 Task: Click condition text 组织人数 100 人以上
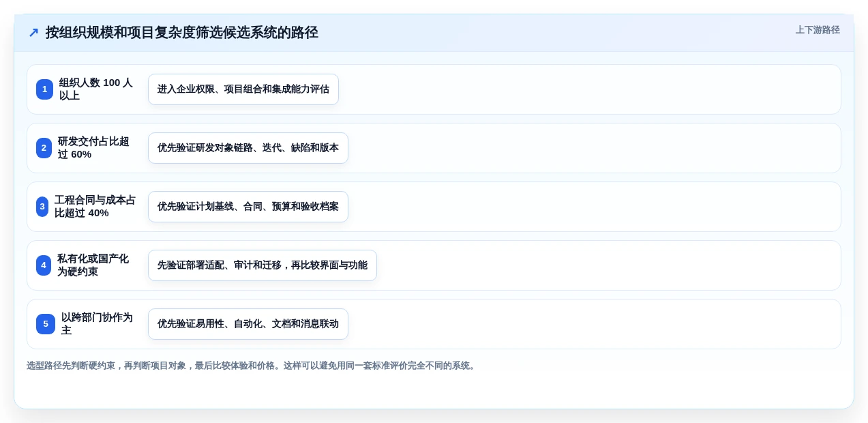coord(96,89)
